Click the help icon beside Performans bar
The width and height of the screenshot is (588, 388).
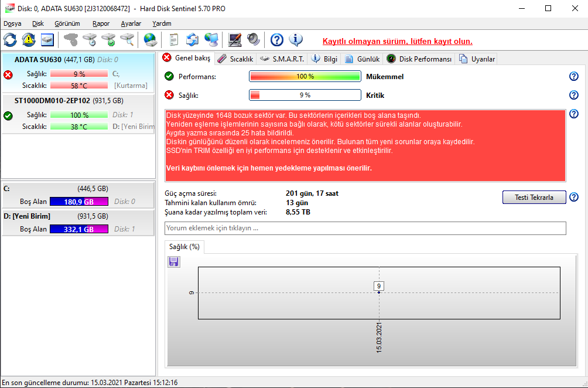574,77
